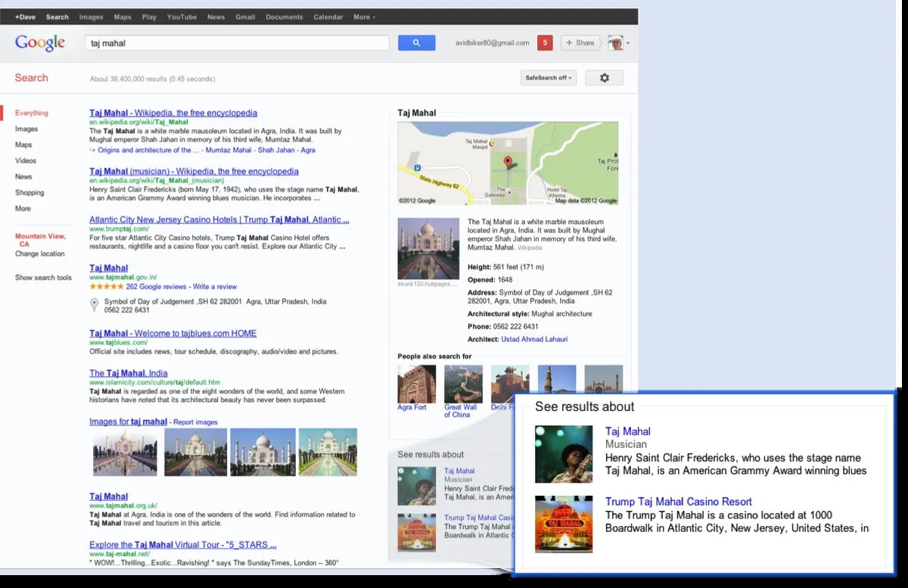Click Ustad Ahmad Lahauri architect link

coord(534,339)
